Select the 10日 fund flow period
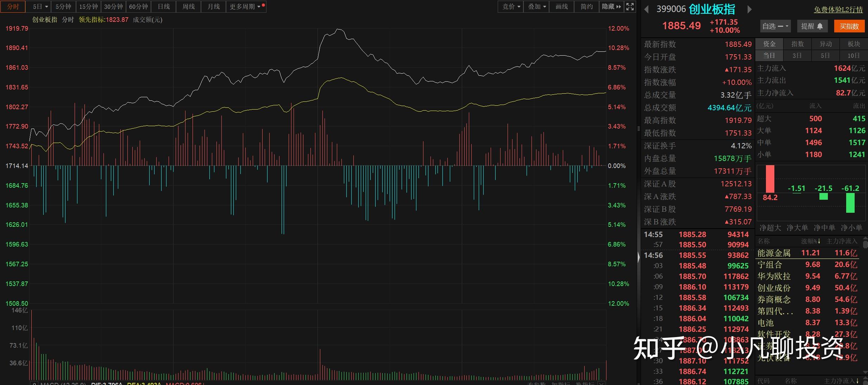The width and height of the screenshot is (868, 385). [853, 56]
